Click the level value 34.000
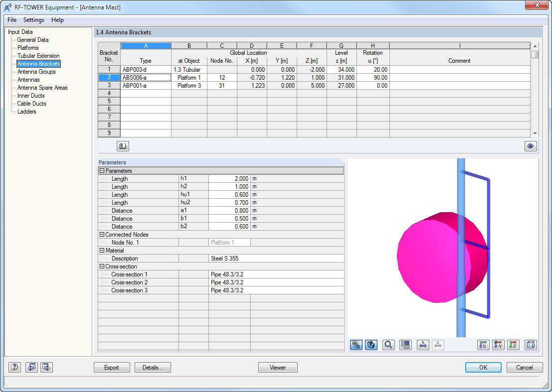 (342, 70)
